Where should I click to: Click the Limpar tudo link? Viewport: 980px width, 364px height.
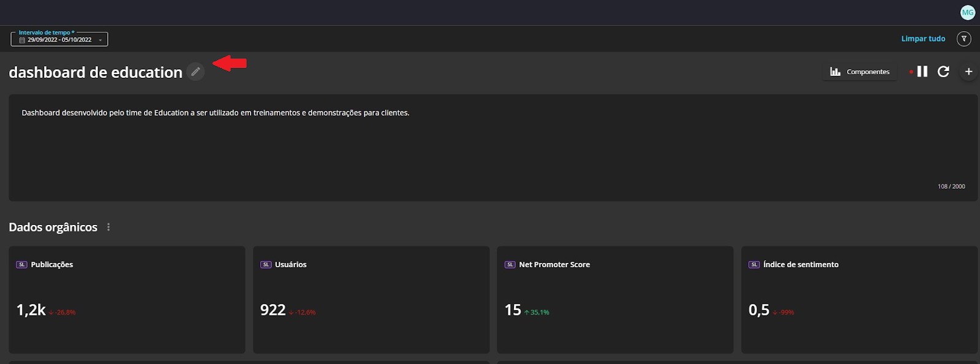[923, 39]
